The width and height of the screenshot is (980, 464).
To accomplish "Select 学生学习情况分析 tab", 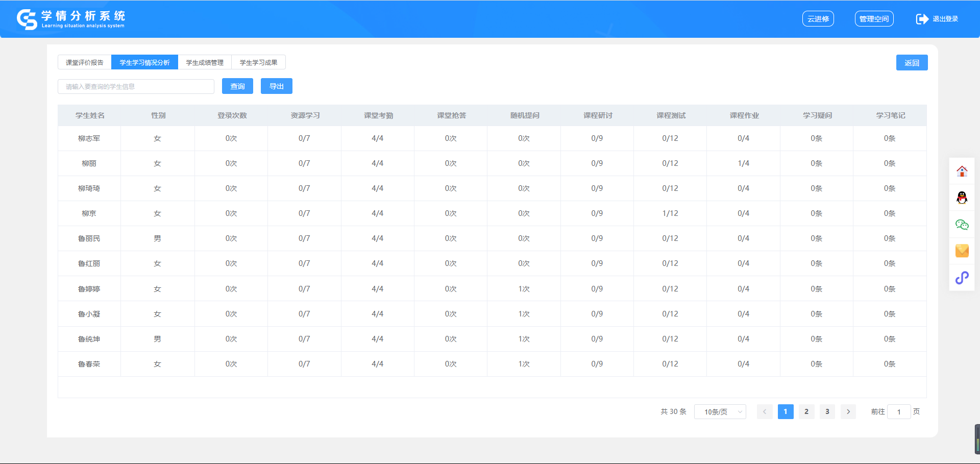I will (x=144, y=62).
